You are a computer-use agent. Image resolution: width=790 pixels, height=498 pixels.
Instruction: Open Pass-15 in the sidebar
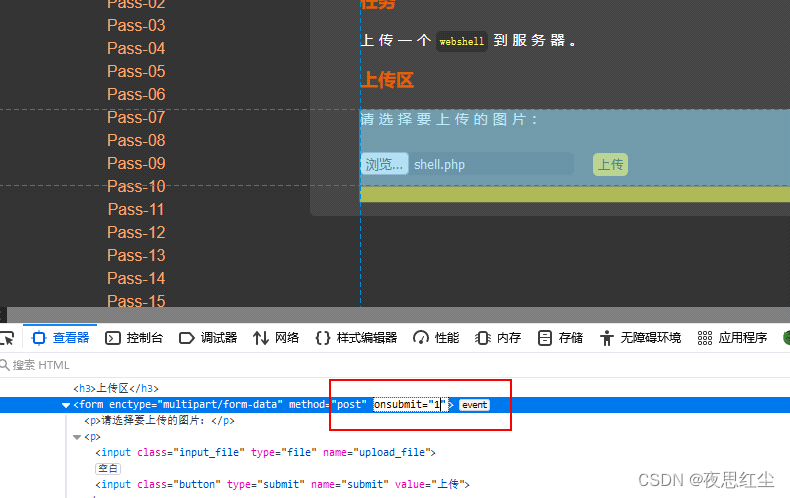pyautogui.click(x=136, y=301)
